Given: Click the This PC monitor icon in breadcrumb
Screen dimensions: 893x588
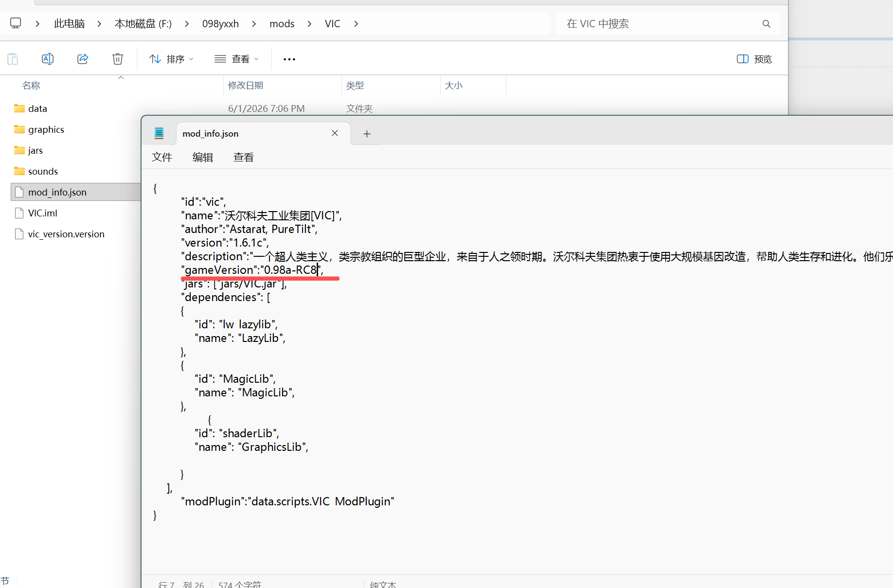Looking at the screenshot, I should 16,23.
